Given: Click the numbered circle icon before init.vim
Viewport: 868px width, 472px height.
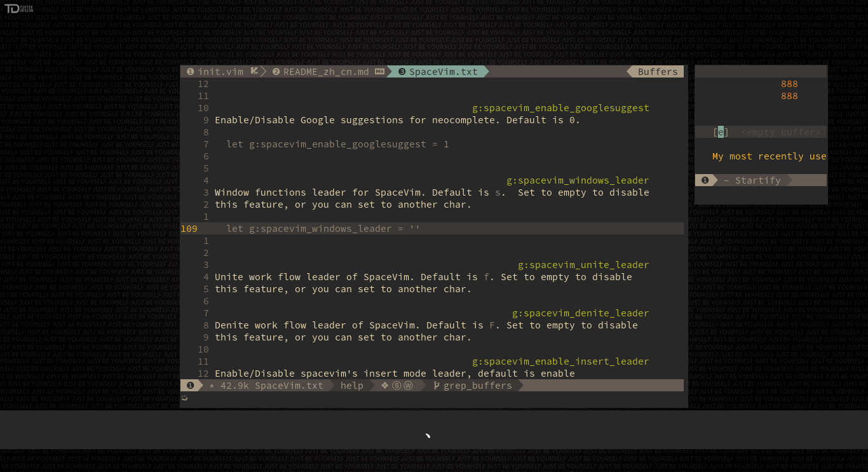Looking at the screenshot, I should (x=190, y=71).
